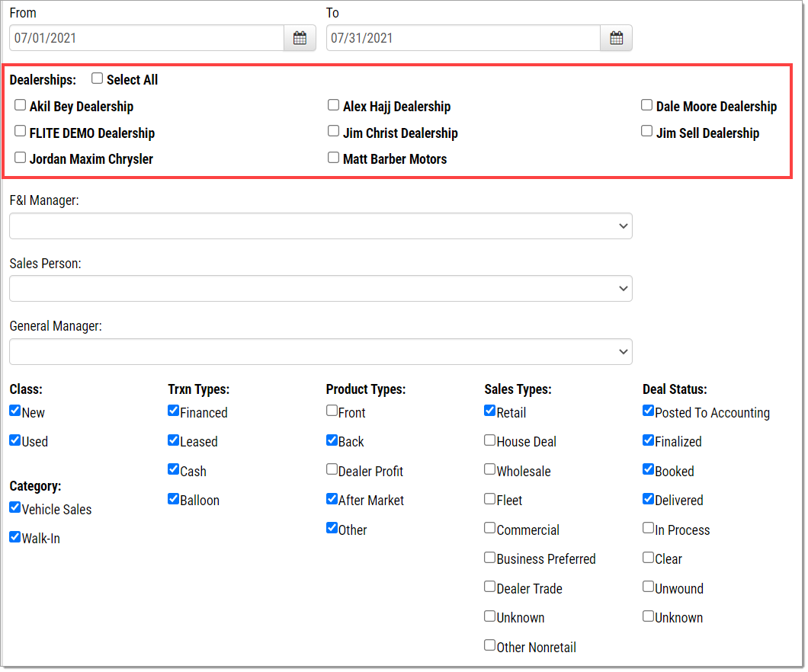808x672 pixels.
Task: Check the House Deal sales type
Action: click(x=489, y=440)
